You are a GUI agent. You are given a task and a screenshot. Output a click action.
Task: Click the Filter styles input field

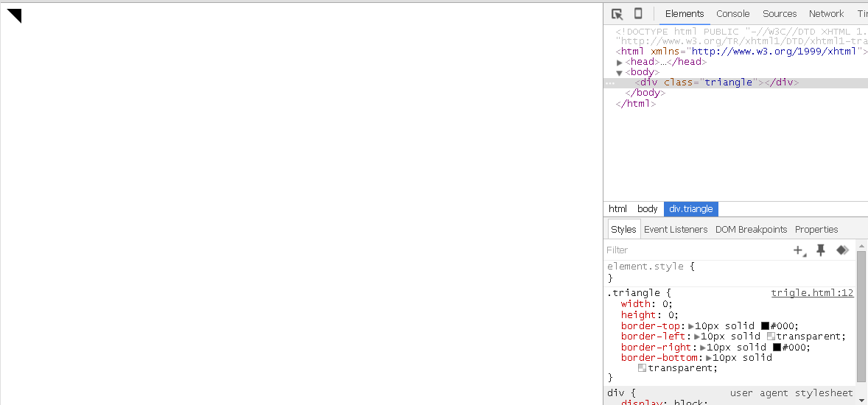pyautogui.click(x=698, y=250)
